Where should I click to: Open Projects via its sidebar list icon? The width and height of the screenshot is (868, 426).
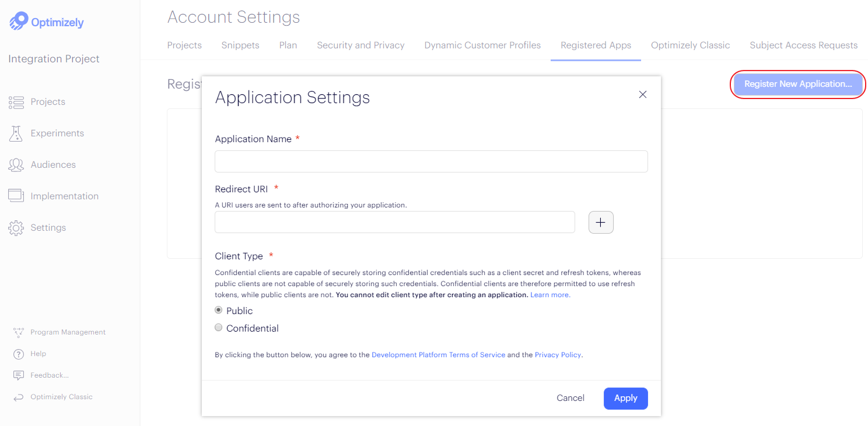(16, 102)
